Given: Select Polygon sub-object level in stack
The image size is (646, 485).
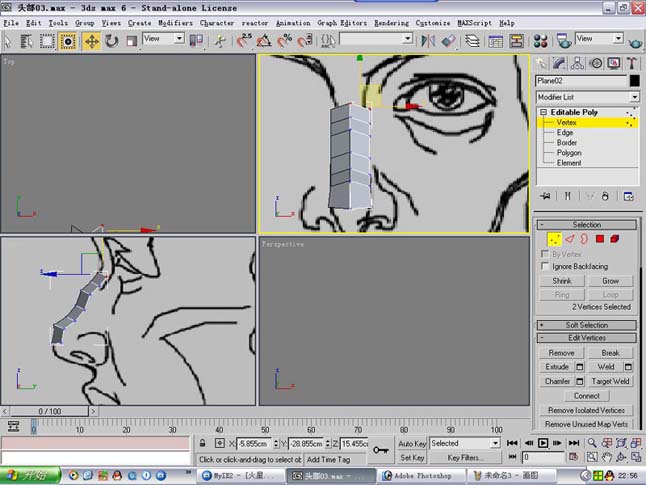Looking at the screenshot, I should [569, 152].
